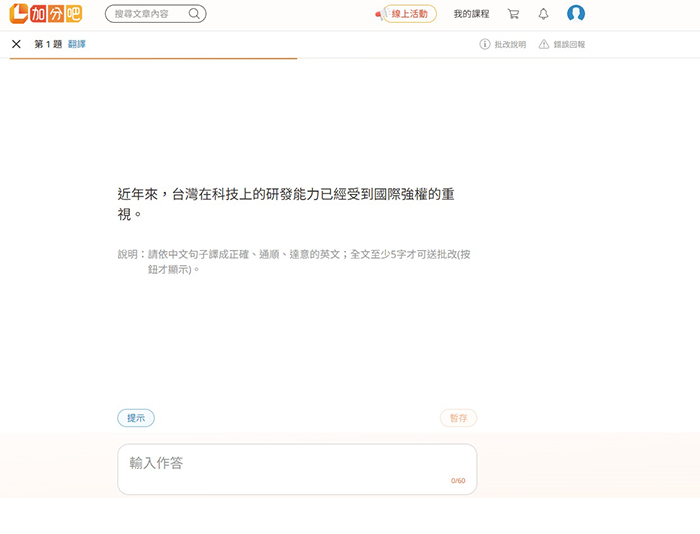Click the 第 1 題 question label

point(48,44)
